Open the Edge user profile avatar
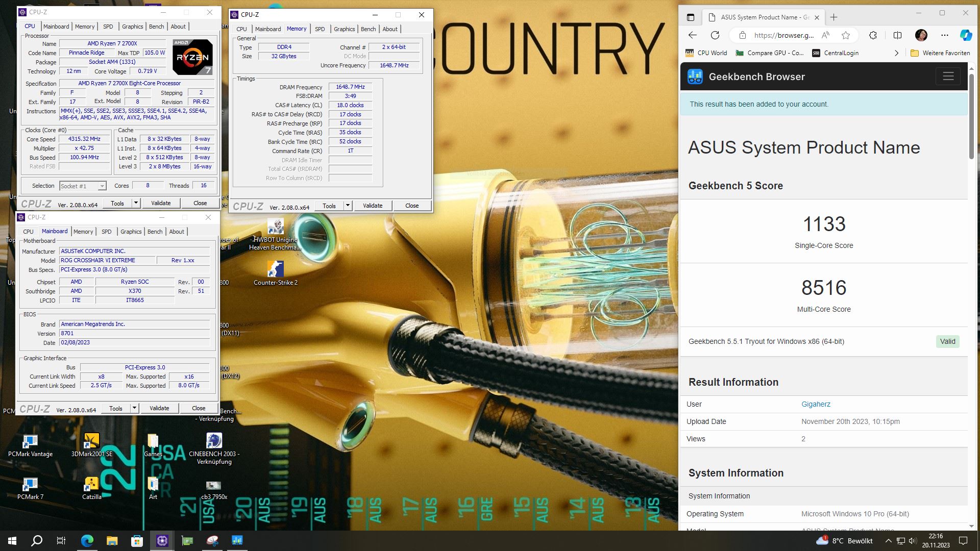Viewport: 980px width, 551px height. pos(921,35)
